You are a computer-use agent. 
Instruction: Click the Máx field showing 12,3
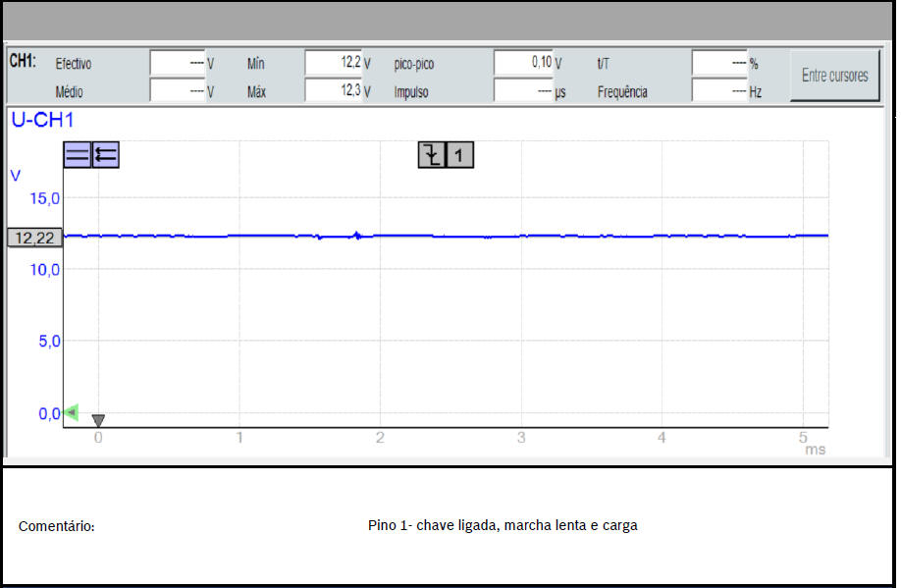333,91
